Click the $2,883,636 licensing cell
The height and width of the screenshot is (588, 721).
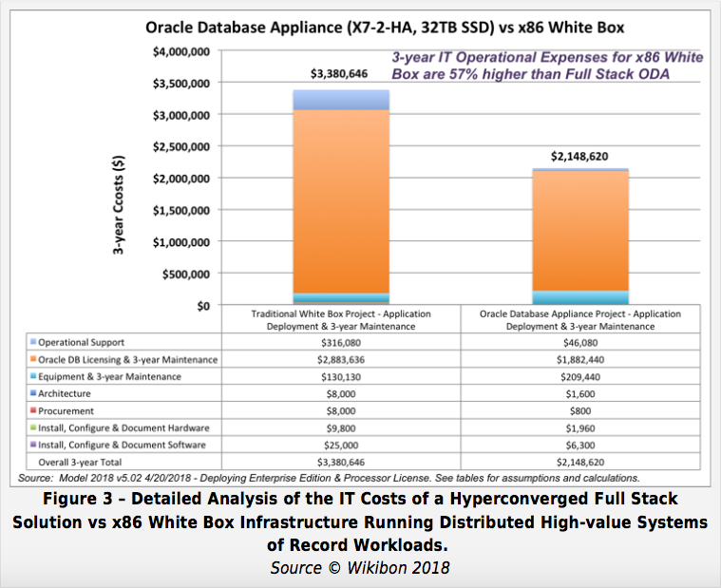[x=341, y=359]
